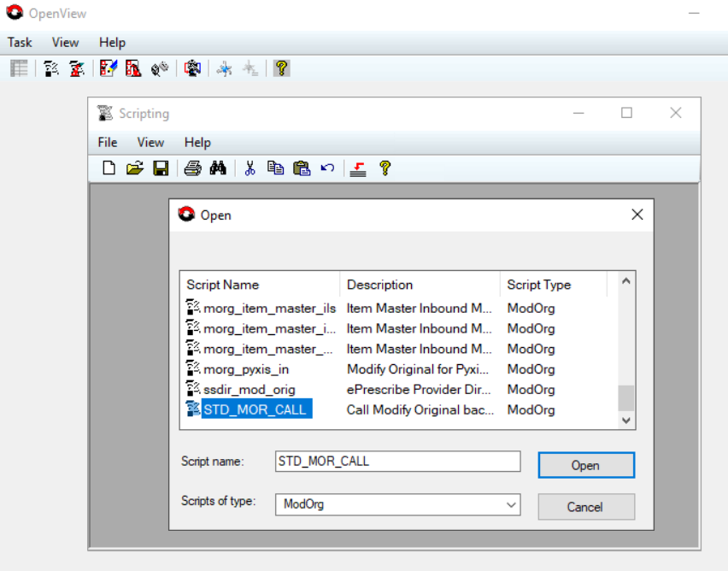Image resolution: width=728 pixels, height=571 pixels.
Task: Create a new script with blank page icon
Action: [x=109, y=168]
